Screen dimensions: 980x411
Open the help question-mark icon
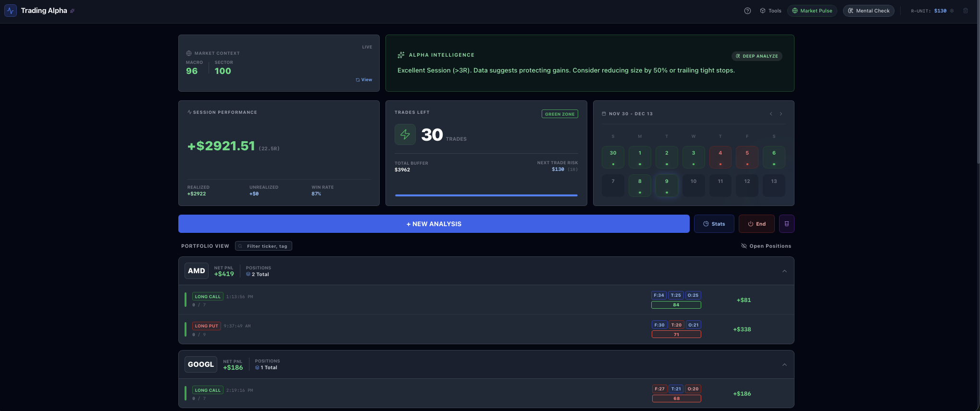pyautogui.click(x=747, y=11)
